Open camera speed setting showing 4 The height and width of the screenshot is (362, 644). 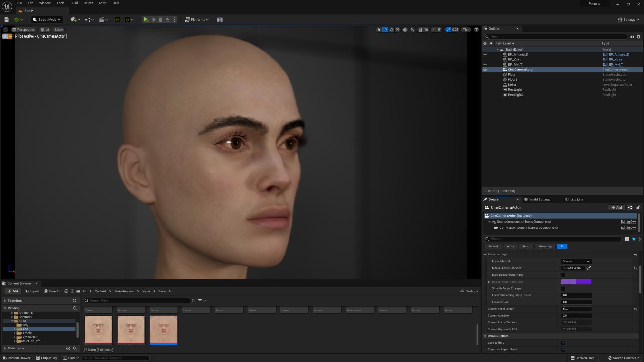(x=466, y=30)
